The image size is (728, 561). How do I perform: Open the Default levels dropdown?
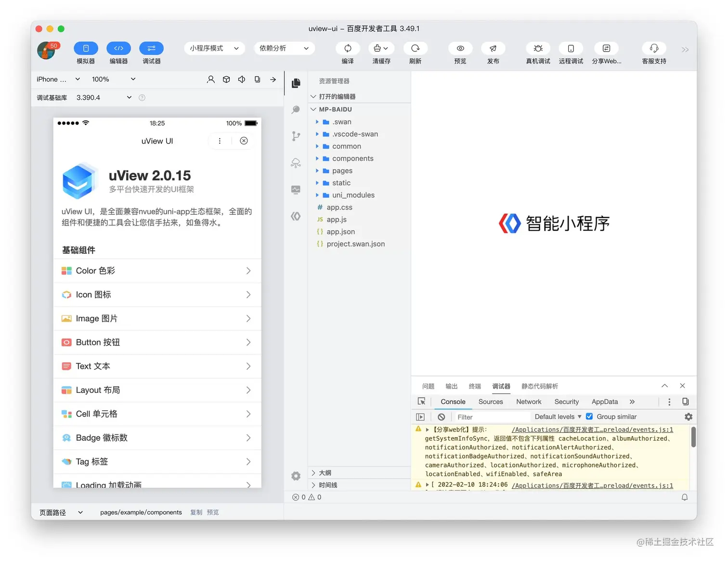558,417
